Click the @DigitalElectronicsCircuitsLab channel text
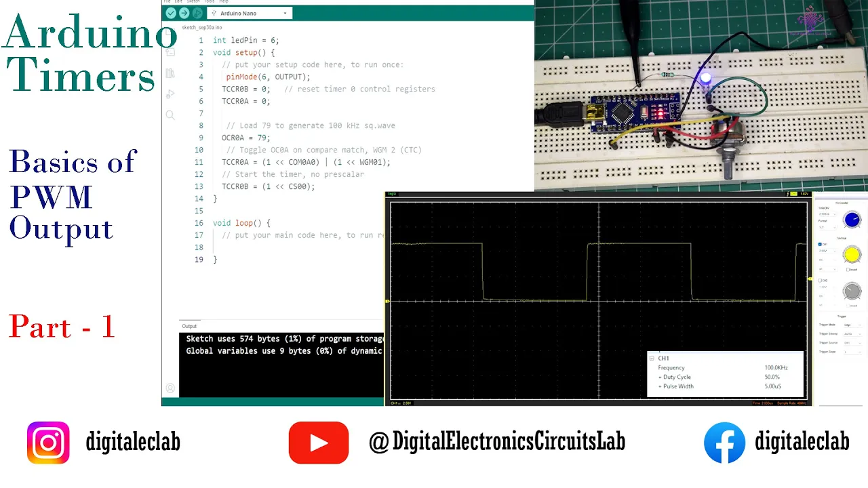 click(x=497, y=442)
